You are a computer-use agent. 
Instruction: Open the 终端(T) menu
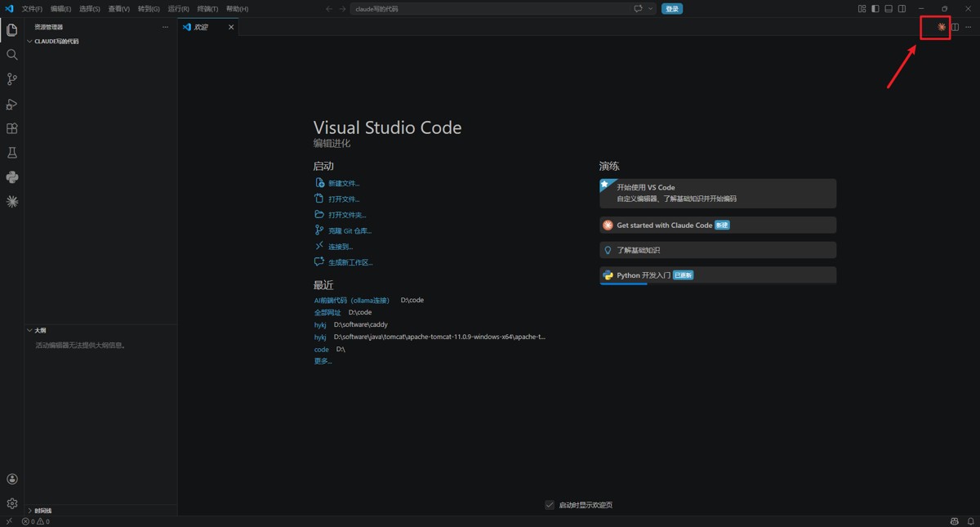pos(207,9)
